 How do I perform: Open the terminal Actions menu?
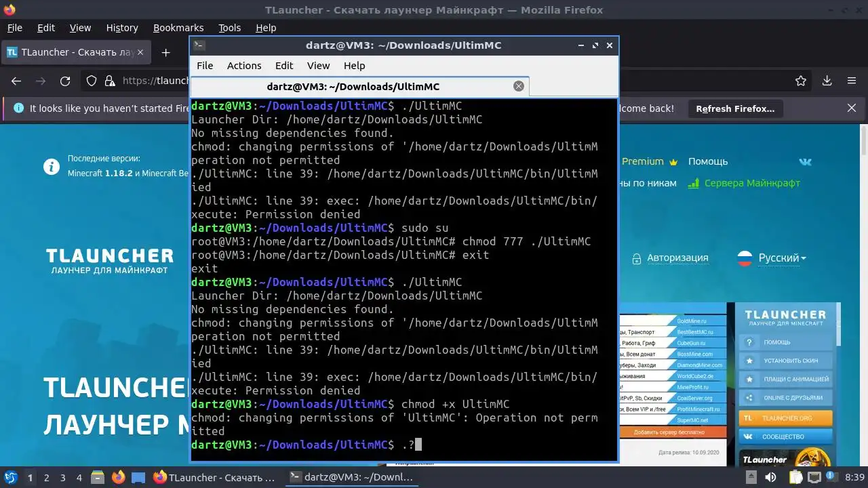244,66
